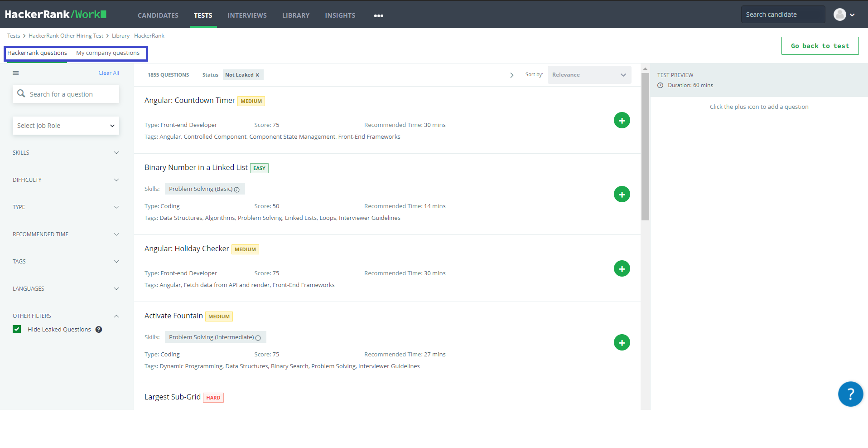868x448 pixels.
Task: Open the Angular: Countdown Timer question title
Action: coord(190,100)
